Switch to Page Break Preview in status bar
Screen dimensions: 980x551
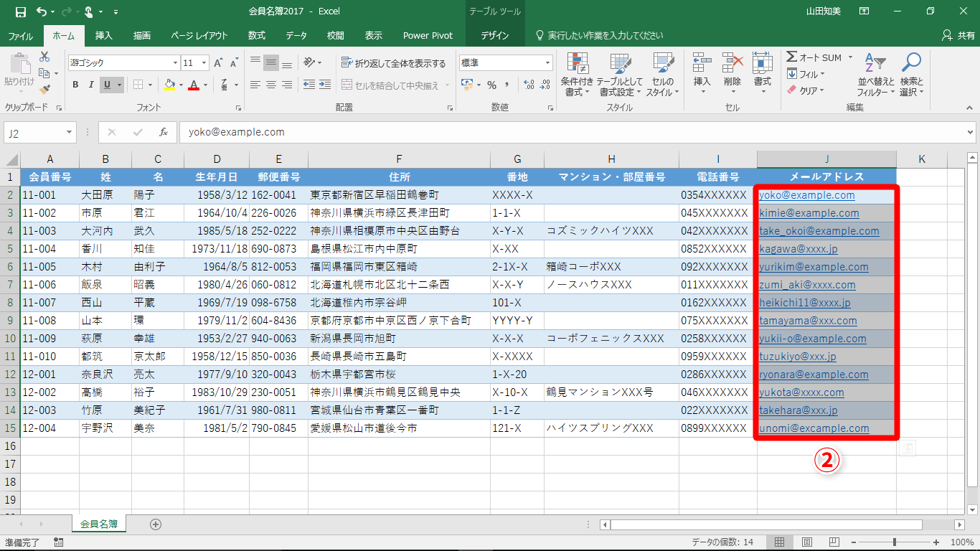pyautogui.click(x=834, y=542)
